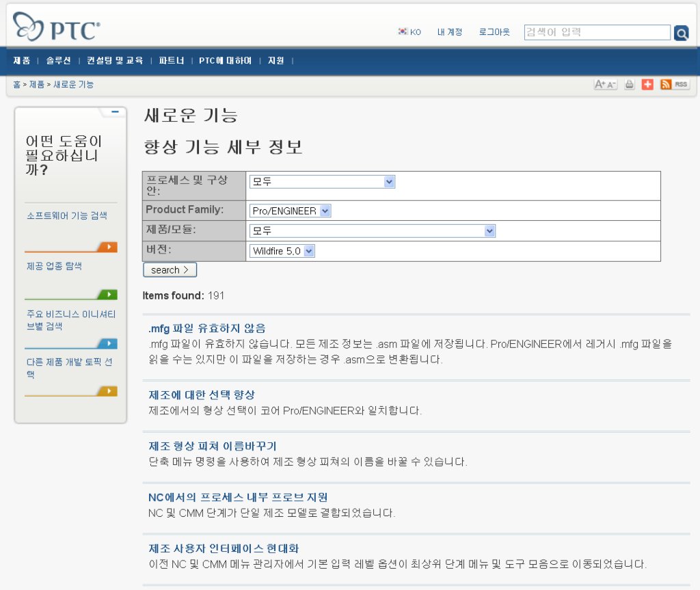Click the Product Family: label

[185, 209]
